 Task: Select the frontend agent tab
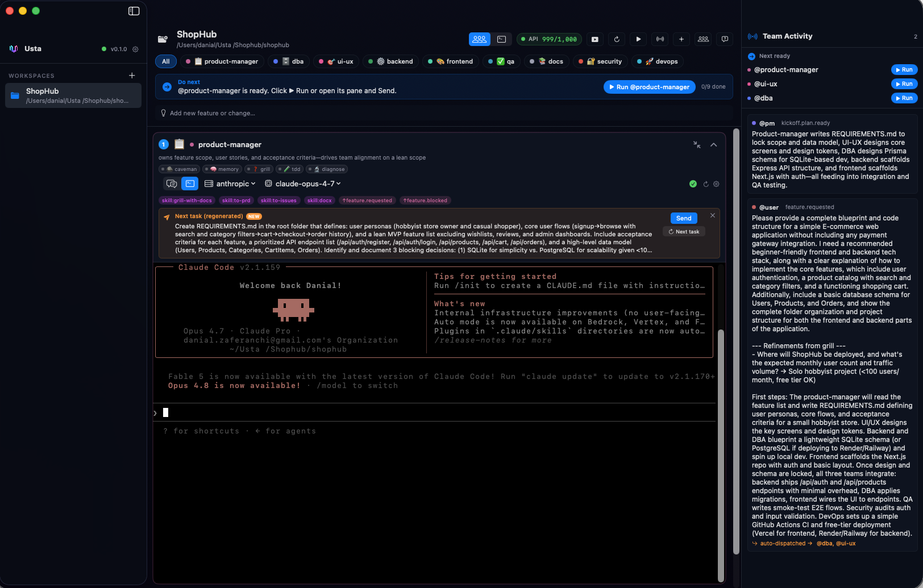click(x=450, y=61)
